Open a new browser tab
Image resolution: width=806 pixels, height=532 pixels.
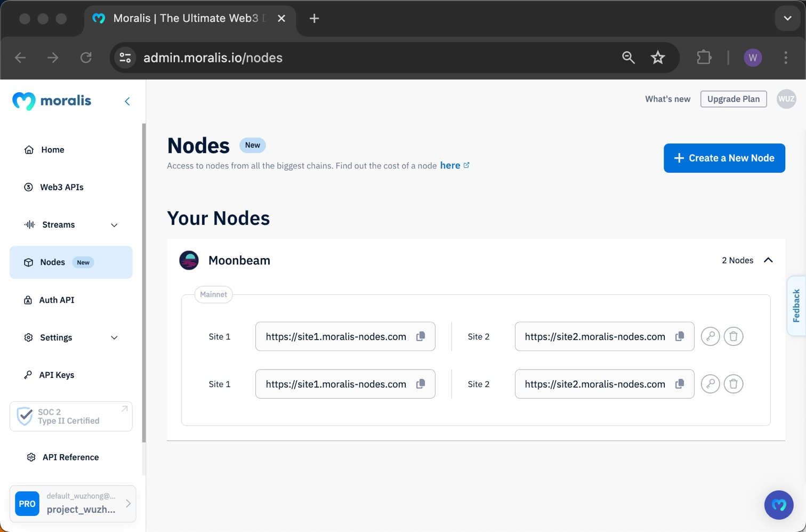[x=315, y=19]
